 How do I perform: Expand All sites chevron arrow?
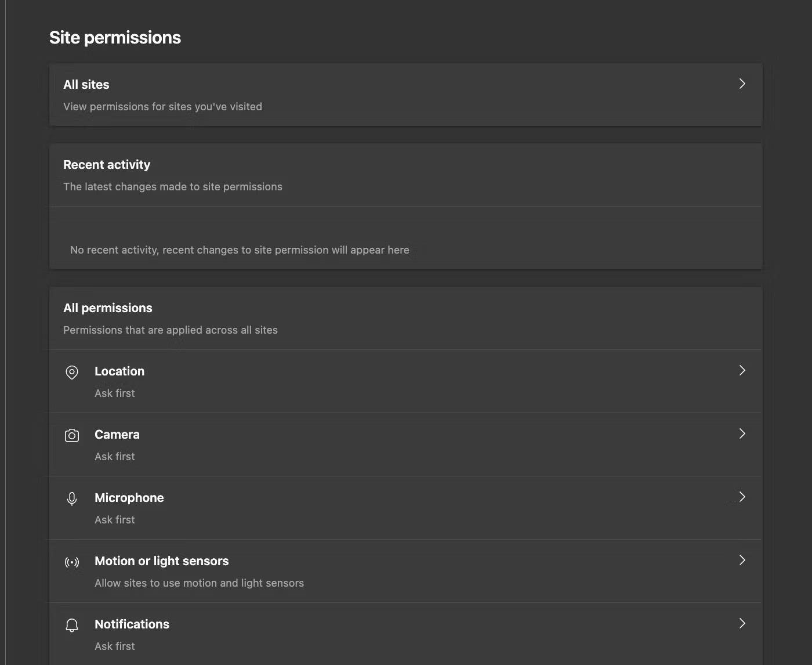pos(742,84)
